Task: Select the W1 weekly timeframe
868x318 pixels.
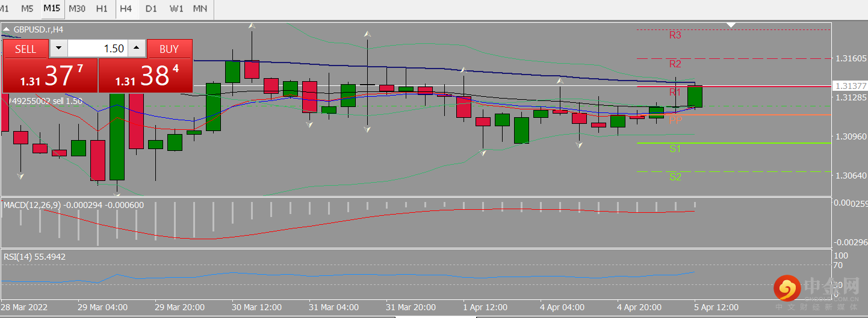Action: (x=176, y=8)
